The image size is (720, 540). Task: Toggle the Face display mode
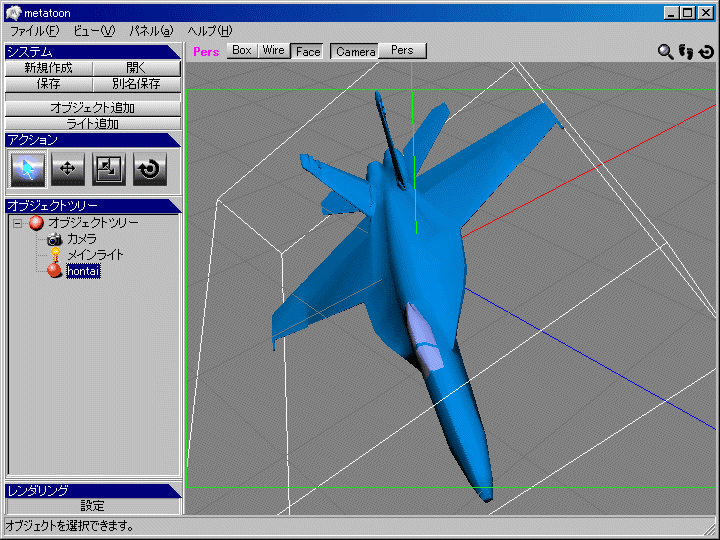click(308, 51)
